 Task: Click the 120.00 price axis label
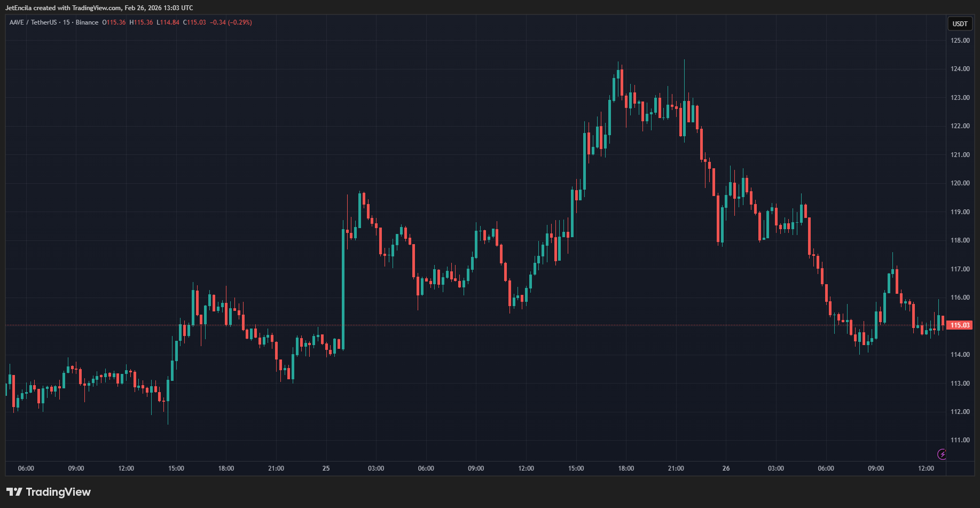pos(960,183)
